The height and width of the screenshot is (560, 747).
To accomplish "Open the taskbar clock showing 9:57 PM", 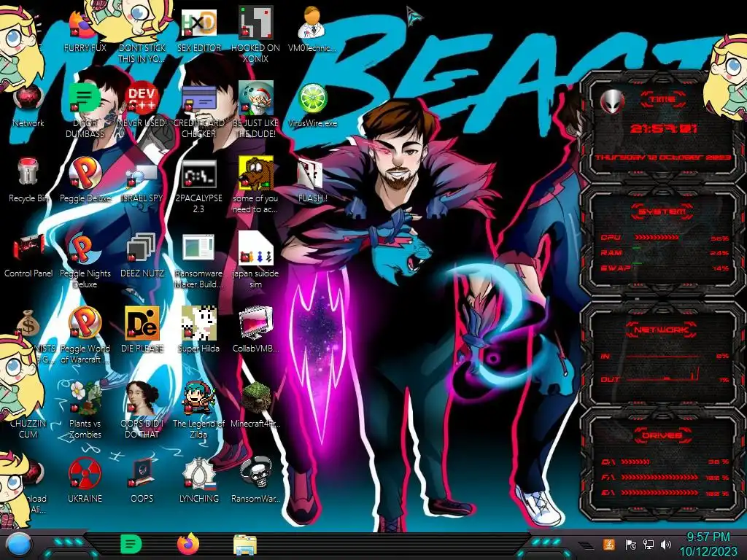I will (x=708, y=544).
